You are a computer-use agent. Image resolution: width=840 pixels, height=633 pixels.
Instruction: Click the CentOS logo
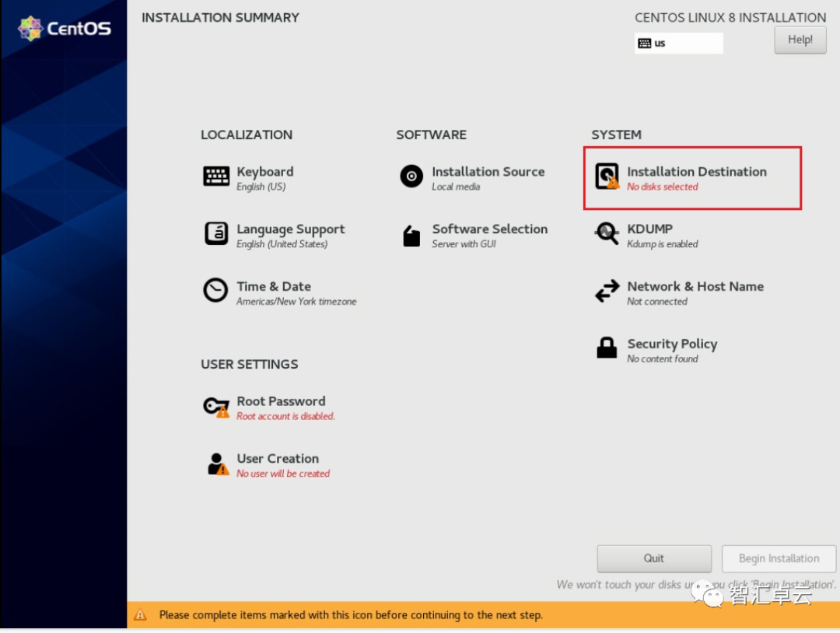point(65,28)
